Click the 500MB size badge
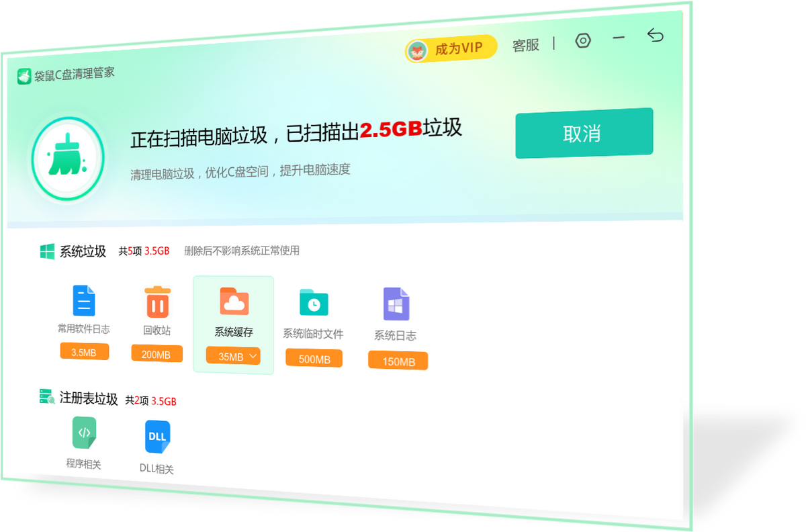The height and width of the screenshot is (532, 806). pos(314,359)
